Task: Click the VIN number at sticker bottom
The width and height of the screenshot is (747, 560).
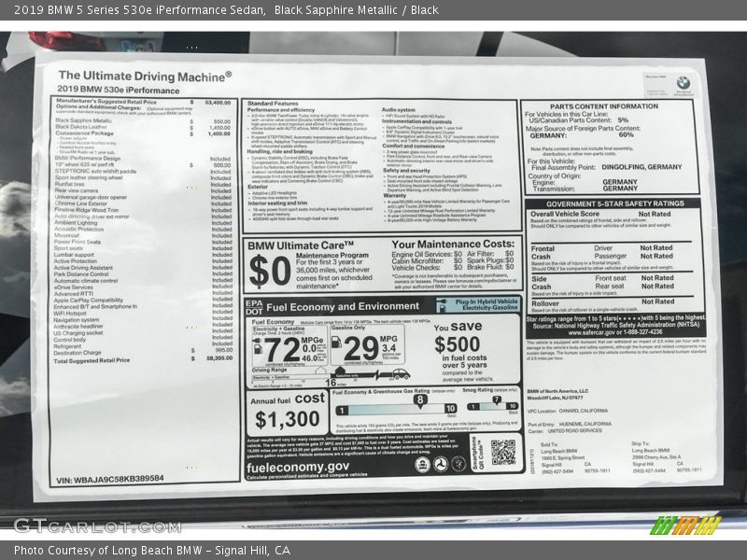Action: click(109, 478)
